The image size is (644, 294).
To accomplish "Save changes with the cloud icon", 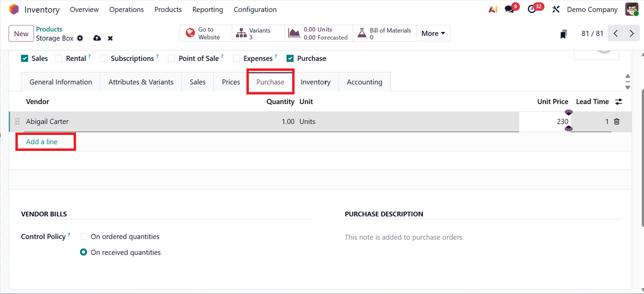I will 97,38.
